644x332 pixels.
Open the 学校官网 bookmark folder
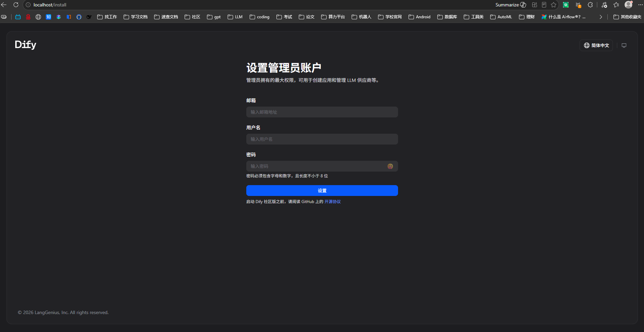coord(390,17)
